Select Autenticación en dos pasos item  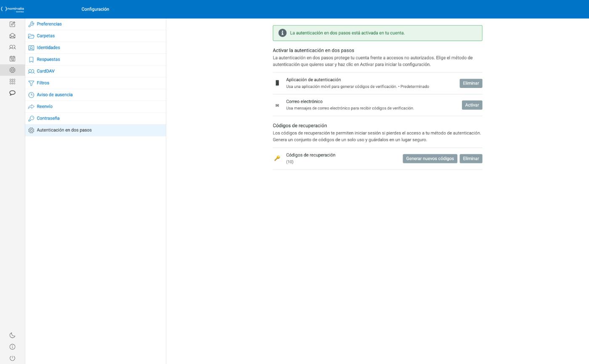point(96,130)
